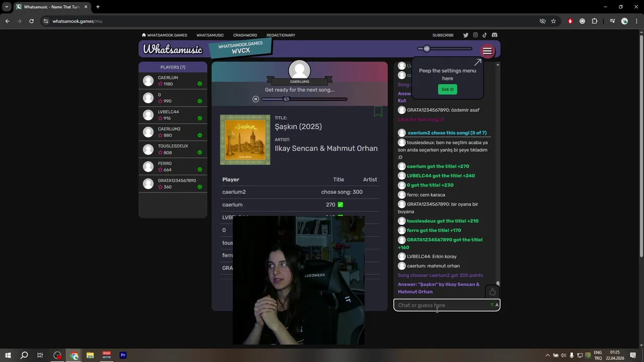Open the browser extensions puzzle icon
644x362 pixels.
tap(594, 21)
